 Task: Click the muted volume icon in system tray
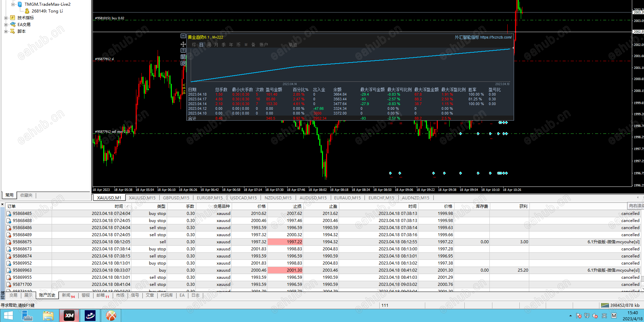coord(595,316)
